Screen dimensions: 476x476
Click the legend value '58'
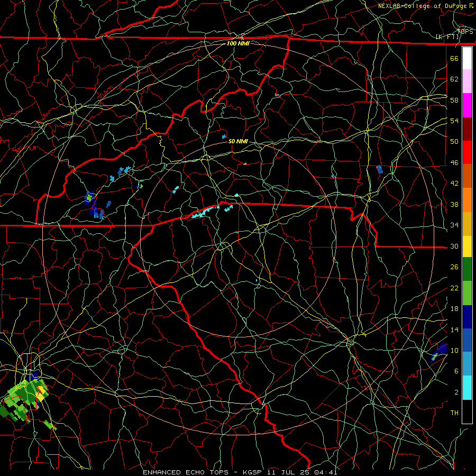(x=454, y=100)
